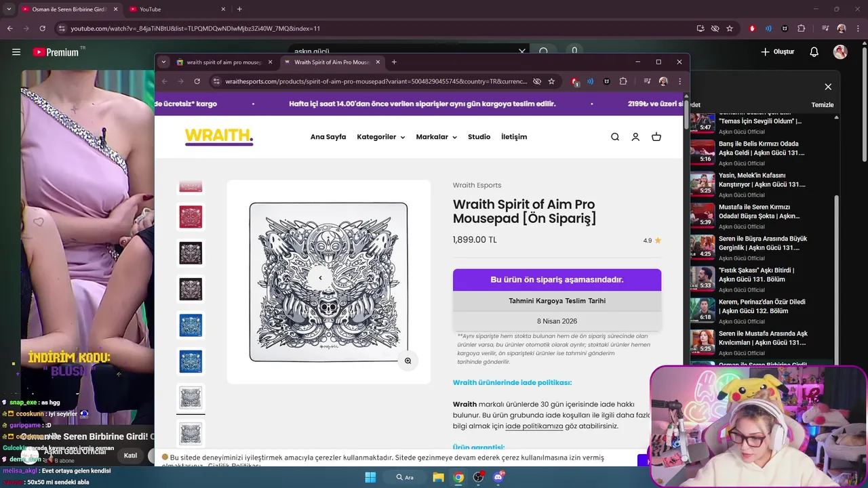Image resolution: width=868 pixels, height=488 pixels.
Task: Open Chrome from the taskbar
Action: (459, 477)
